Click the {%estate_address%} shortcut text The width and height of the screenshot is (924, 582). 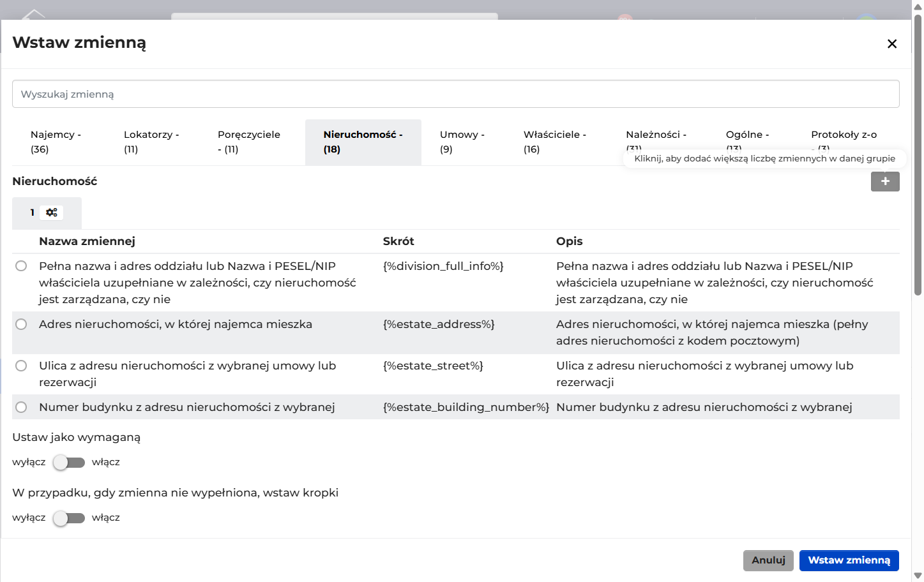[439, 324]
